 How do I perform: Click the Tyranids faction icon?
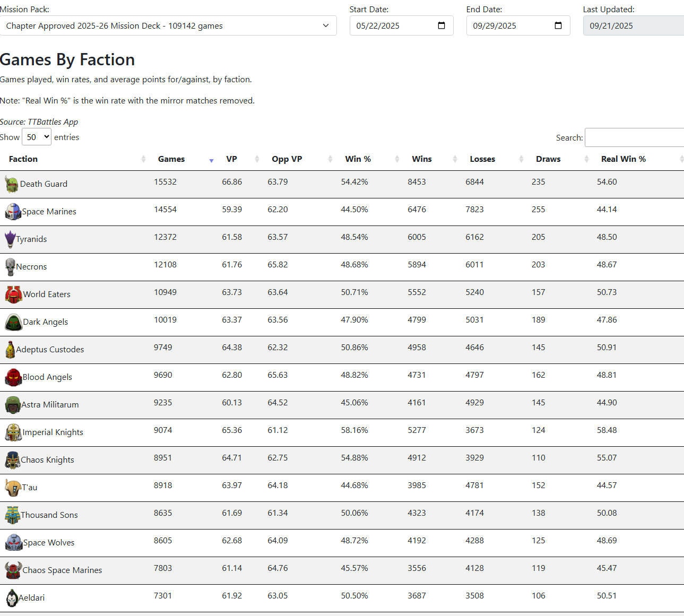10,239
